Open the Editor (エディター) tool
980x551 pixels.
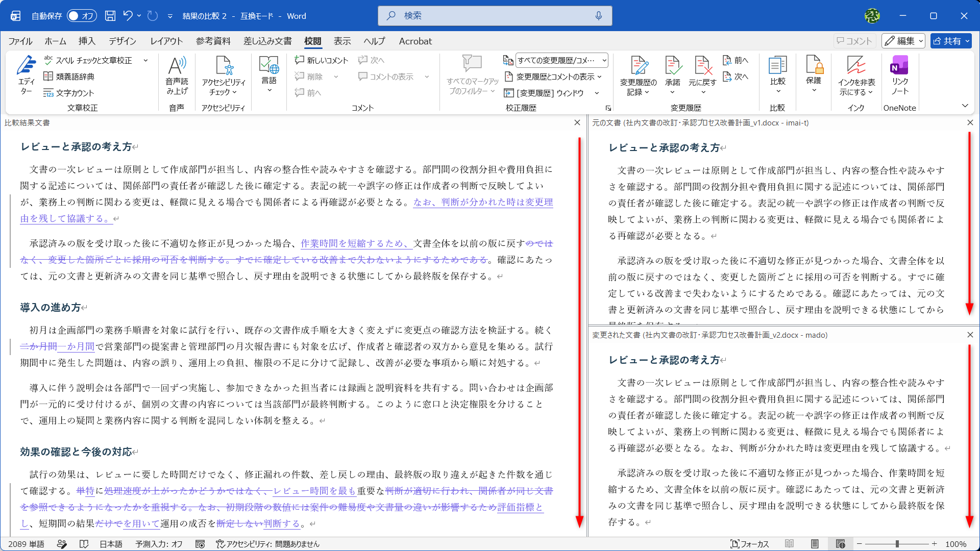click(26, 75)
